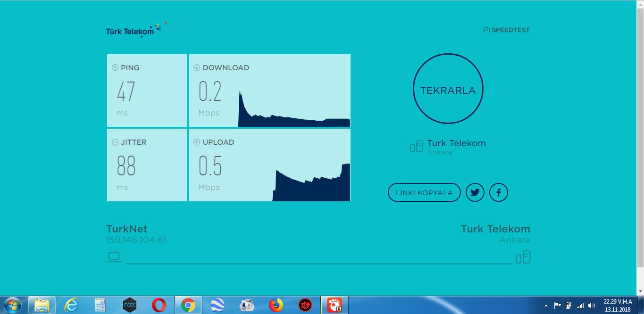Copy the result link with LINKI KOPYALA

tap(424, 192)
